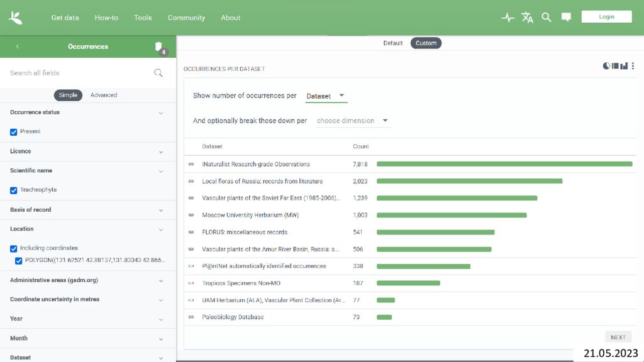
Task: Click link icon for Amur River Basin row
Action: (191, 249)
